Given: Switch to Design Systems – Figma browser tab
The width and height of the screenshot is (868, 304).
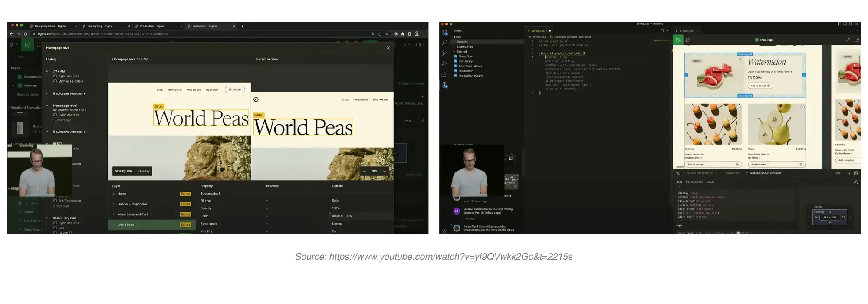Looking at the screenshot, I should coord(53,26).
